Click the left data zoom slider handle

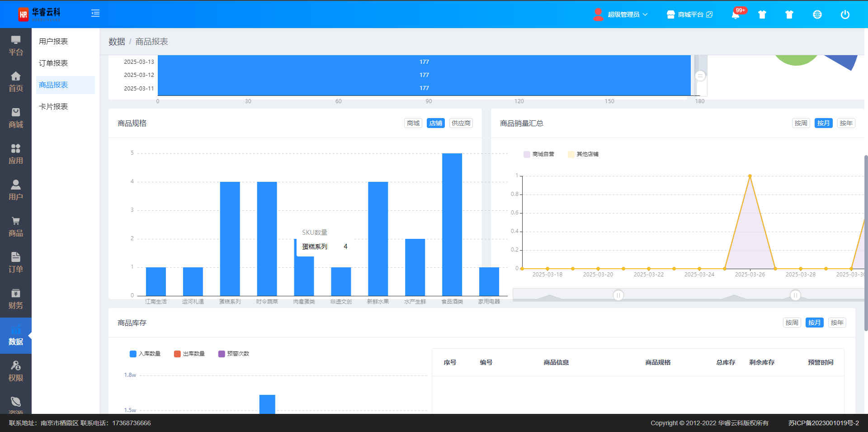pos(618,295)
